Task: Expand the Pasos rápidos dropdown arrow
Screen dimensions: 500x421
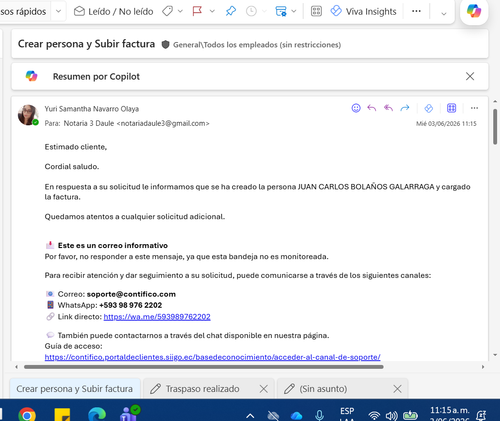Action: point(58,11)
